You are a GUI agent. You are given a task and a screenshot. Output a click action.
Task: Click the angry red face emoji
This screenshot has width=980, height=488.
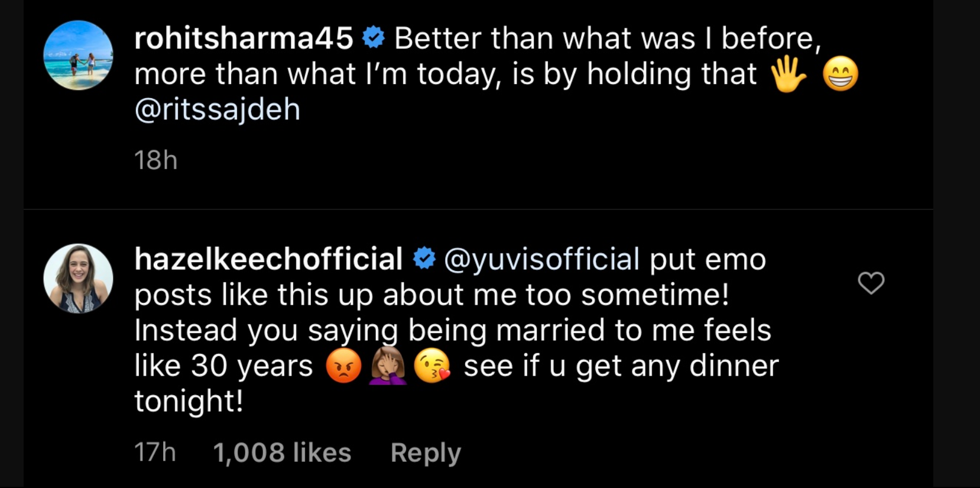[343, 366]
